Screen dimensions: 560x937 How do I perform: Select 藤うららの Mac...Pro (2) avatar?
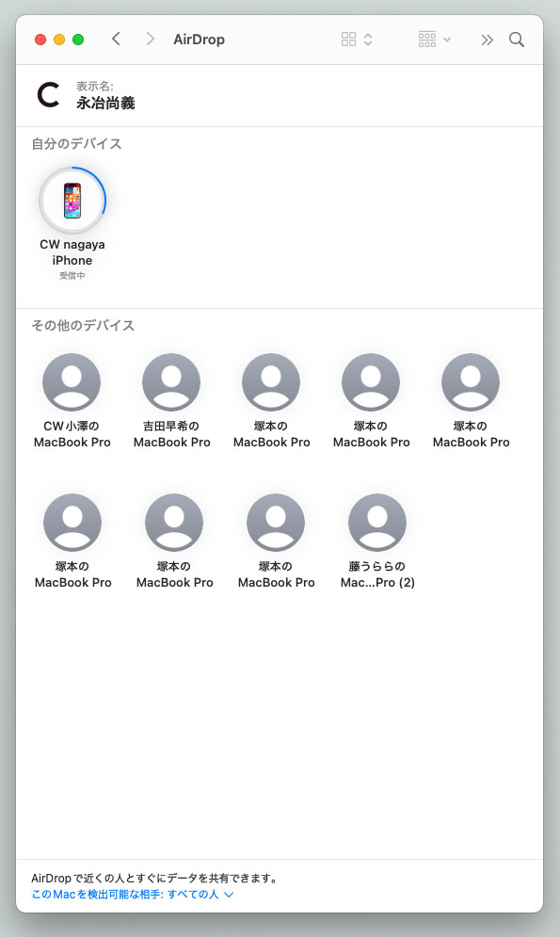pyautogui.click(x=377, y=523)
